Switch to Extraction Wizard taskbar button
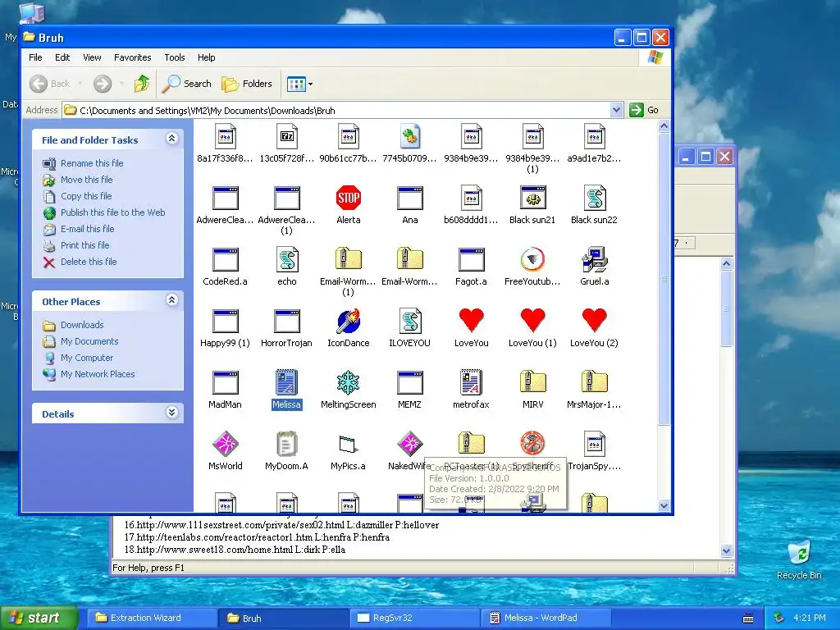Viewport: 840px width, 630px height. point(152,618)
